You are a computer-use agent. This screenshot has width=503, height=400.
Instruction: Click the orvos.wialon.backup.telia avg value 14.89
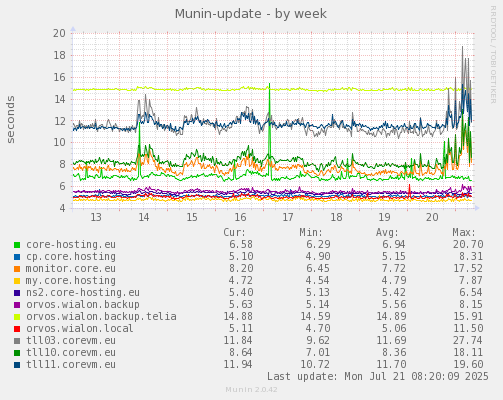391,317
